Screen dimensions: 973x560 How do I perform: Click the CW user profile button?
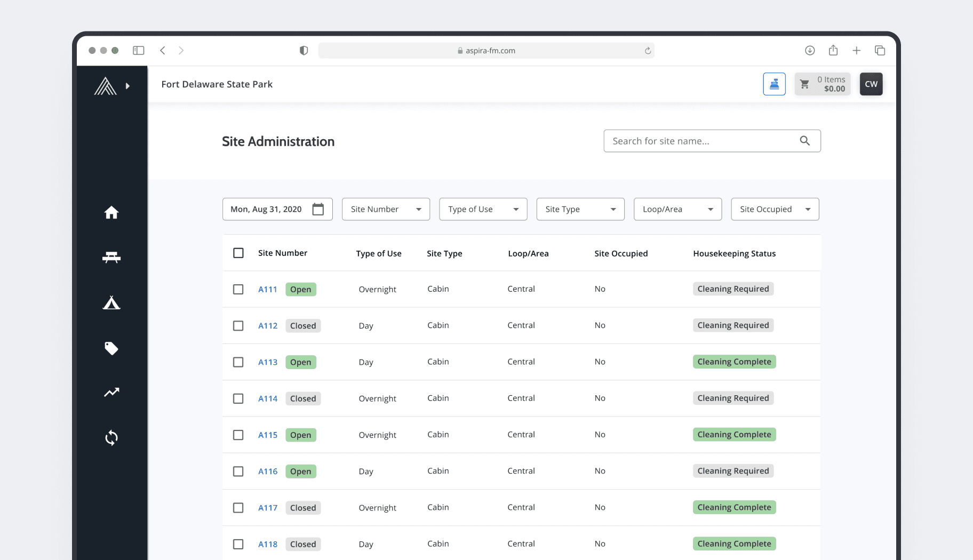tap(871, 84)
